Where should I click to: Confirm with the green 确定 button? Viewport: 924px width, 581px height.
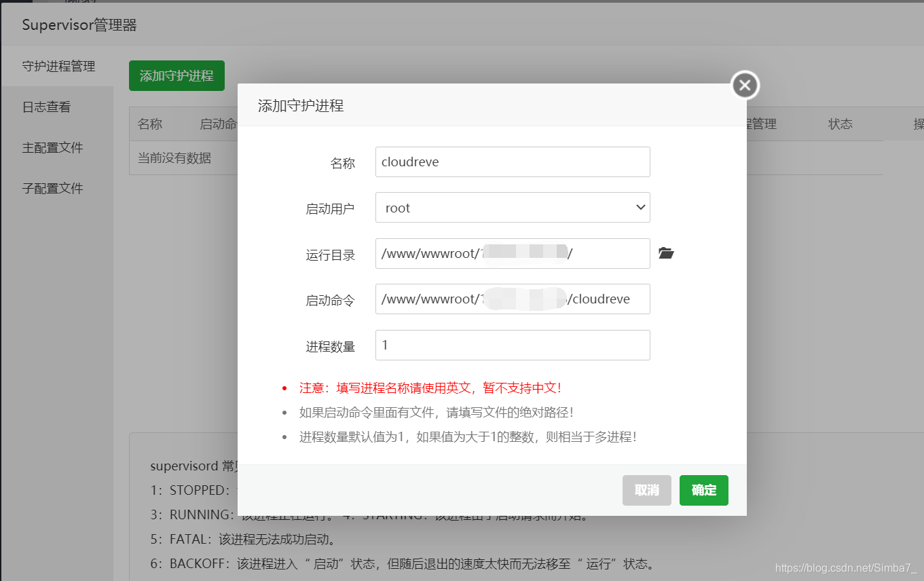pyautogui.click(x=703, y=490)
